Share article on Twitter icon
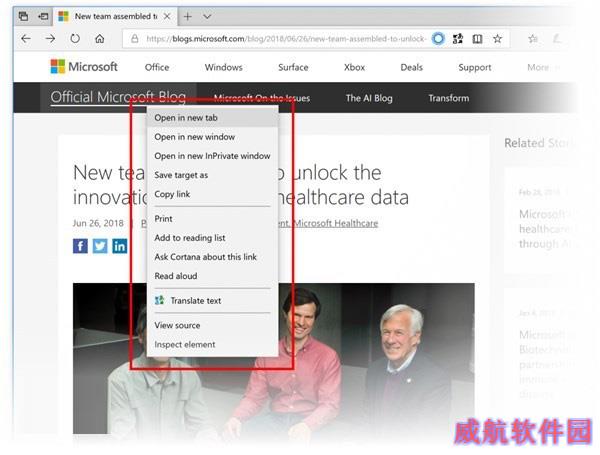This screenshot has height=455, width=600. coord(100,246)
